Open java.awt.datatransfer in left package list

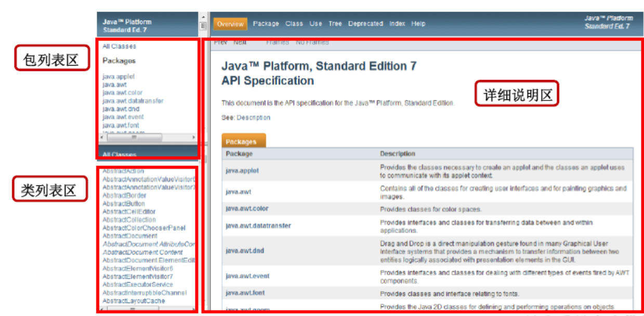(x=133, y=101)
